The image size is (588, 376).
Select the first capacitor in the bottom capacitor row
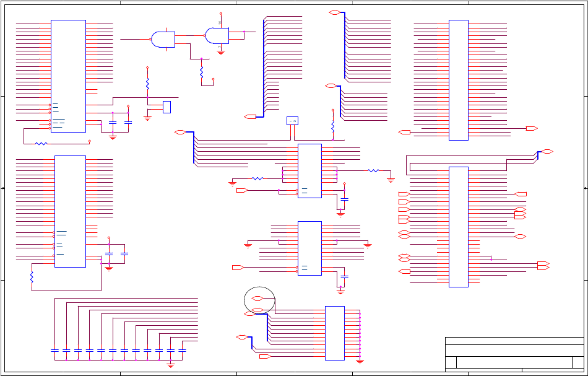click(54, 351)
